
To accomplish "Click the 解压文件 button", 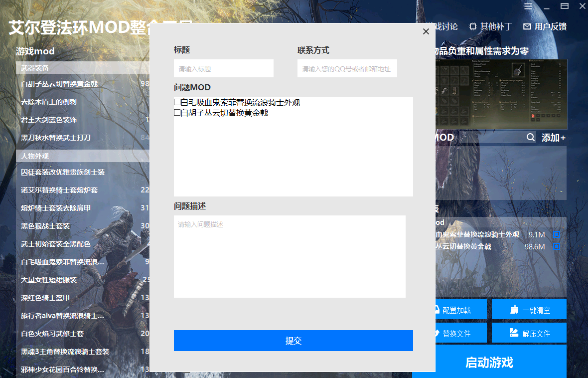I will (529, 333).
